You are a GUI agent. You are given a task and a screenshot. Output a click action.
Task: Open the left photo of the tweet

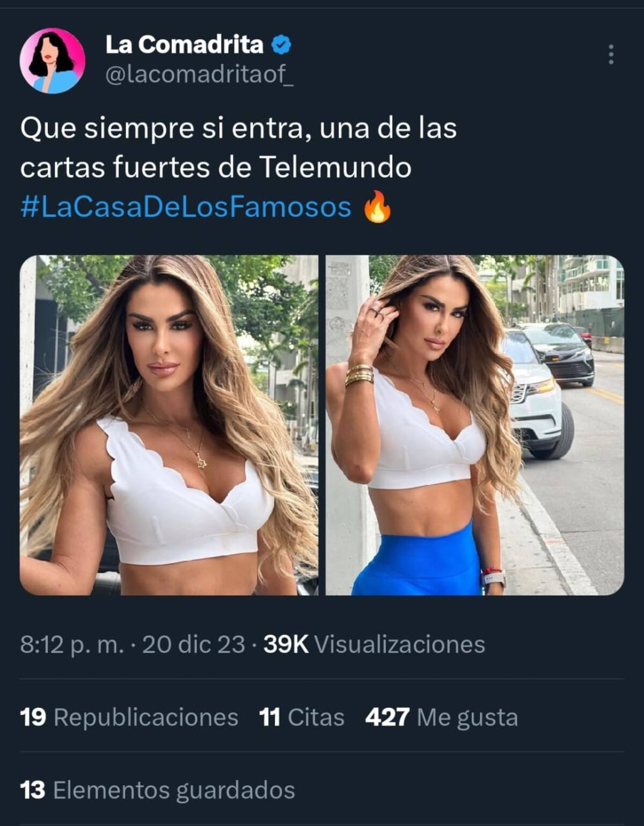pyautogui.click(x=169, y=425)
